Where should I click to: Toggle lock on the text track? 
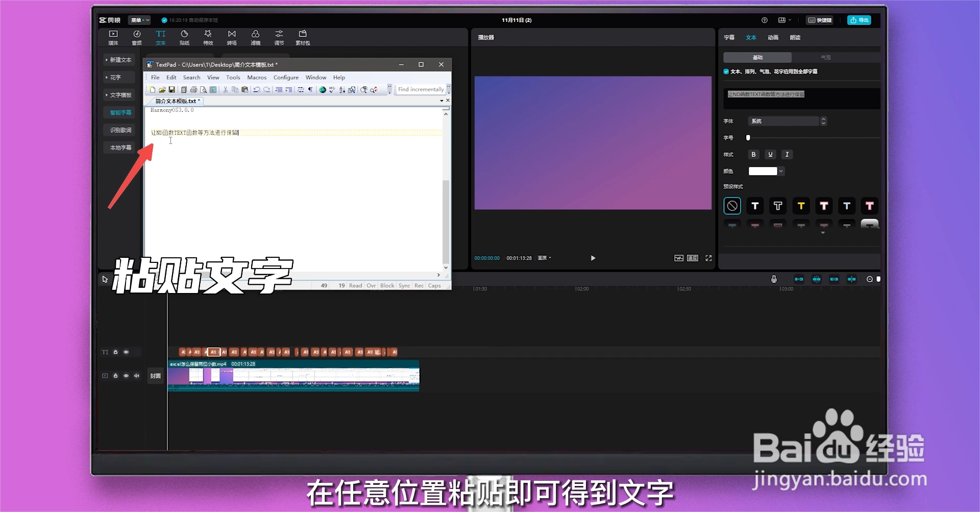point(115,352)
